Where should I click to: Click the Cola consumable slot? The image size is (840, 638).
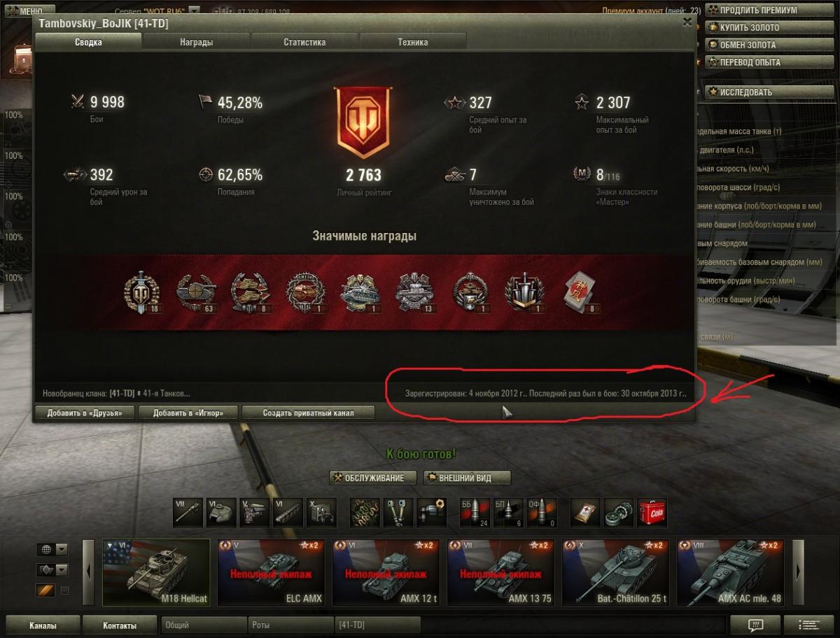point(652,513)
